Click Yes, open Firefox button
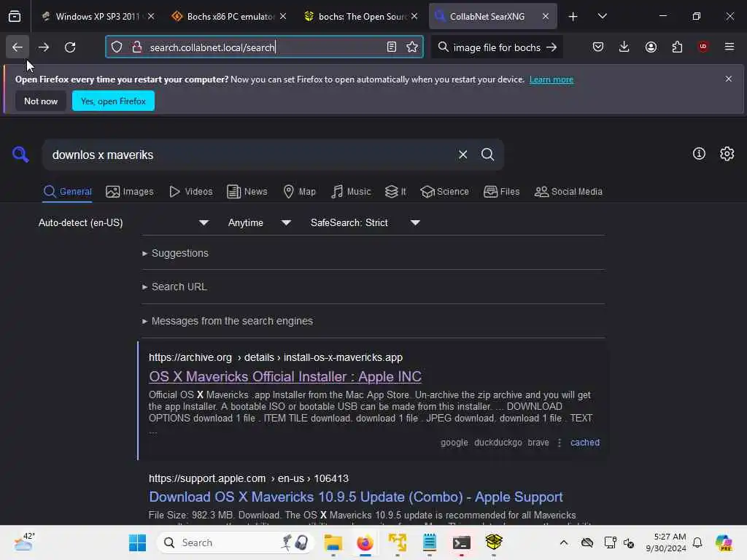747x560 pixels. pos(113,101)
